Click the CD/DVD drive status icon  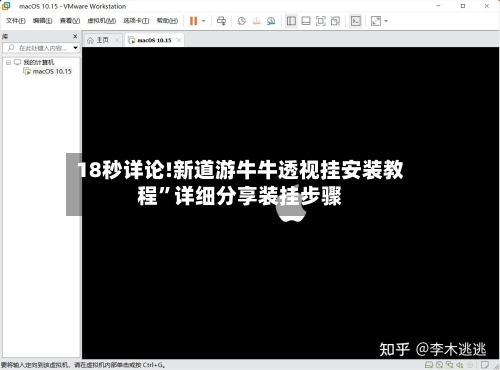tap(439, 365)
